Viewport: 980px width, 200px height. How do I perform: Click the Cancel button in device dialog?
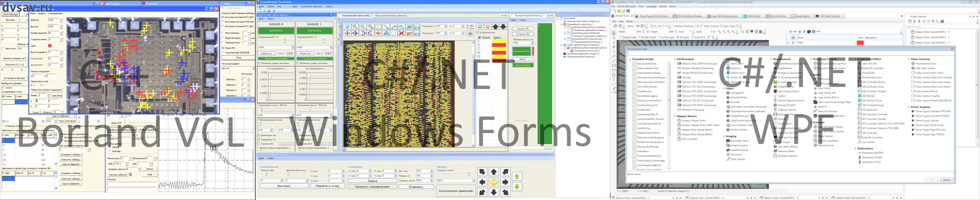(946, 180)
